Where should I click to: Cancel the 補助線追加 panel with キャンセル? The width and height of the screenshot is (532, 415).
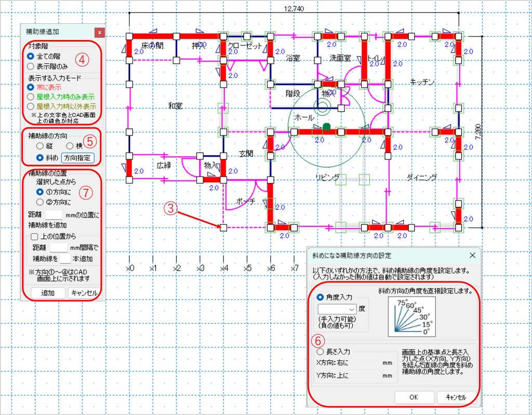(84, 293)
